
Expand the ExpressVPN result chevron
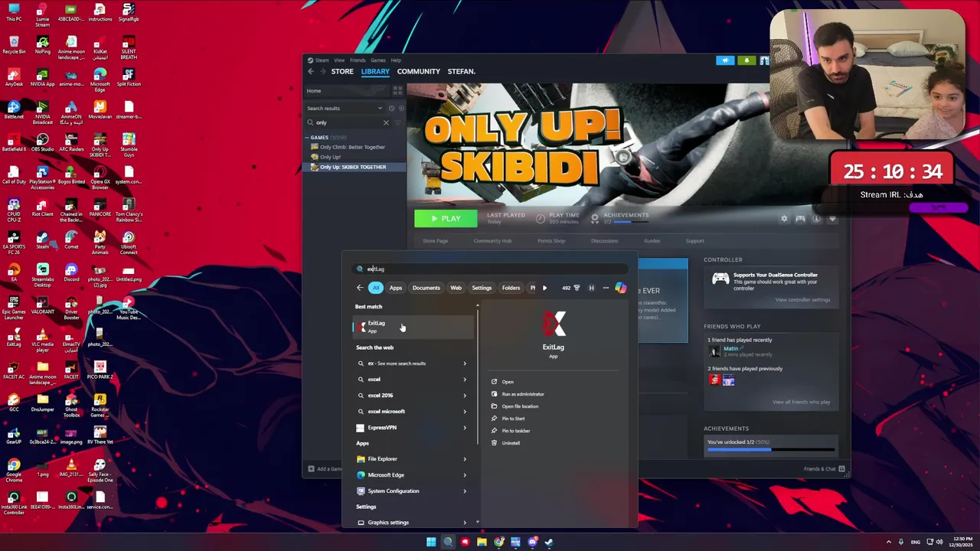(x=465, y=428)
